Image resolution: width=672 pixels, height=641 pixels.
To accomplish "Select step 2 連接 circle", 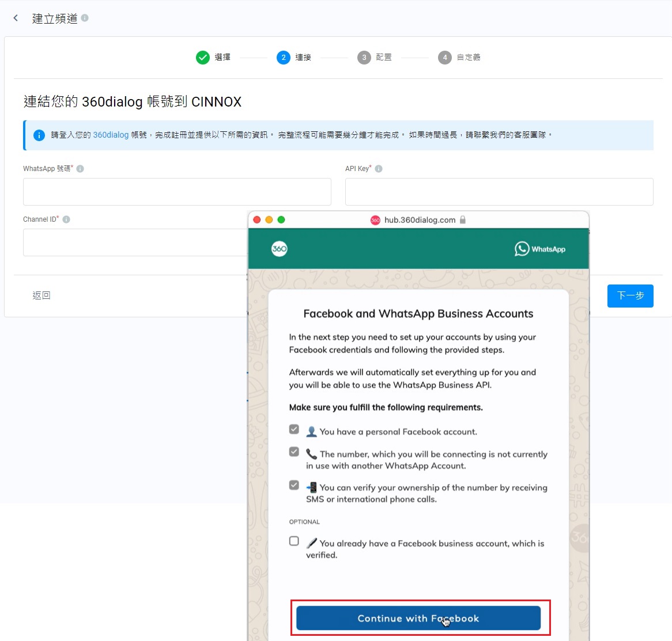I will [x=284, y=58].
